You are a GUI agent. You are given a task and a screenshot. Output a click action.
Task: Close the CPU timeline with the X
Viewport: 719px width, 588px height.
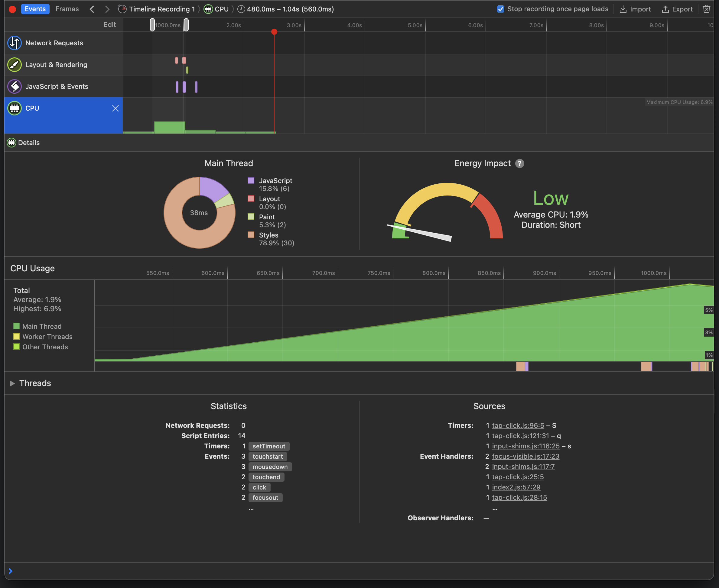pyautogui.click(x=115, y=108)
